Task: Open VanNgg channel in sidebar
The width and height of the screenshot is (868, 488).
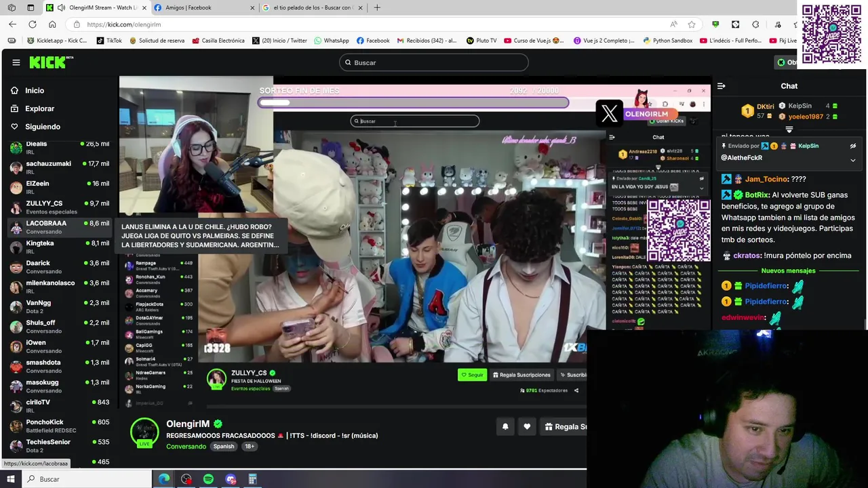Action: coord(59,306)
